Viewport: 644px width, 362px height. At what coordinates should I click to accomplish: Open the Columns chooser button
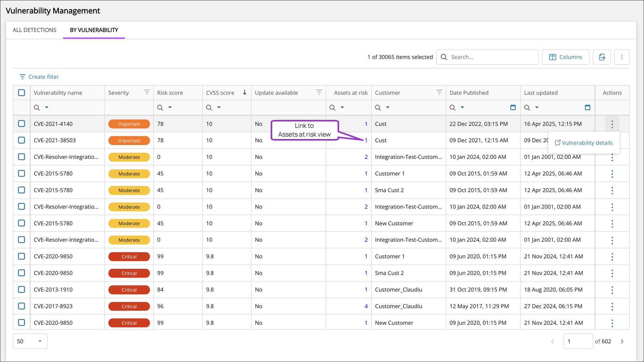click(x=565, y=57)
